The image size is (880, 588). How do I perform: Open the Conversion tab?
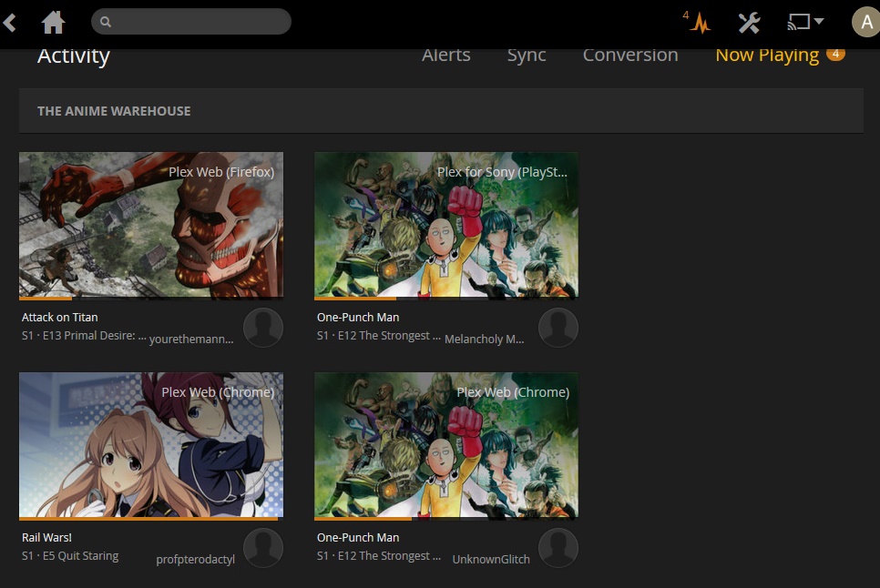click(630, 56)
